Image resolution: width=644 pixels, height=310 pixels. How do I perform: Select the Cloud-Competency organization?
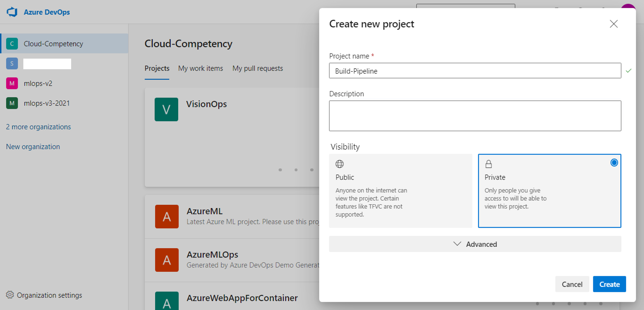[64, 44]
